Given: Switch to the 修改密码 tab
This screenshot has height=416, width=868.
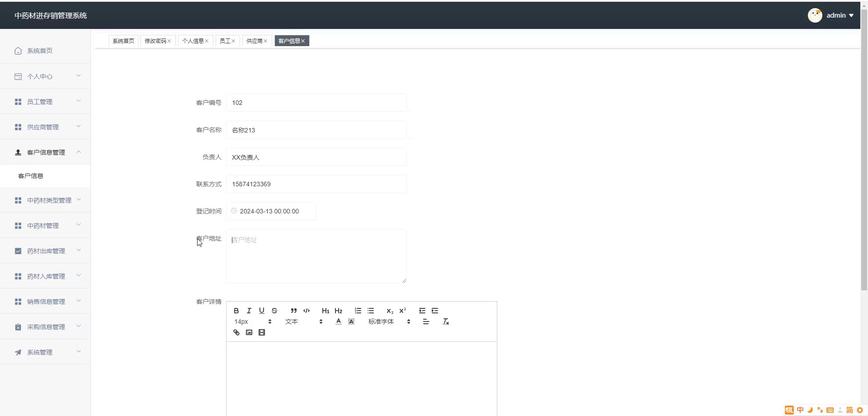Looking at the screenshot, I should click(156, 41).
